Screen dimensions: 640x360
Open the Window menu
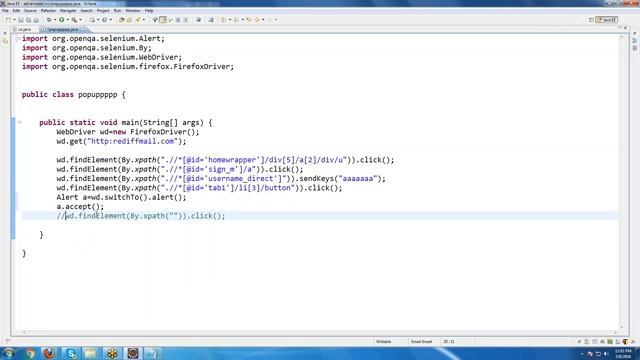(x=133, y=11)
